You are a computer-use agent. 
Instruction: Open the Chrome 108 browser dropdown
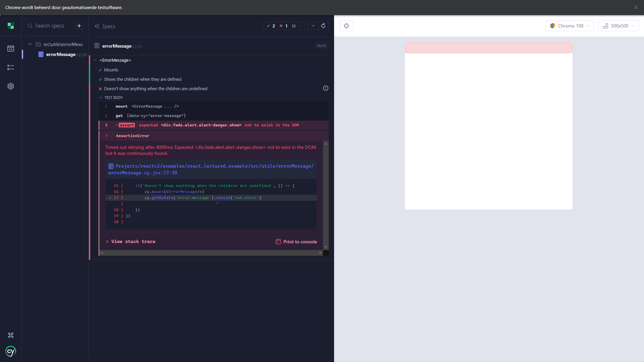point(570,26)
